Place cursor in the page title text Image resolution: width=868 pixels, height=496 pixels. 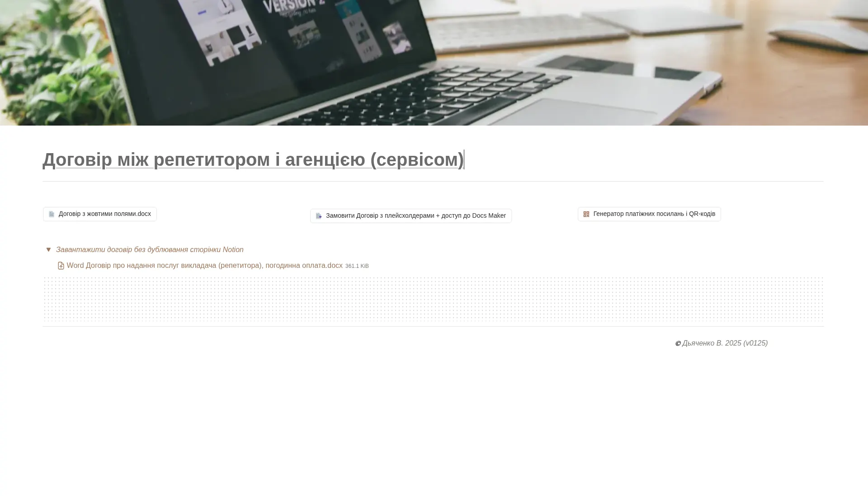253,159
